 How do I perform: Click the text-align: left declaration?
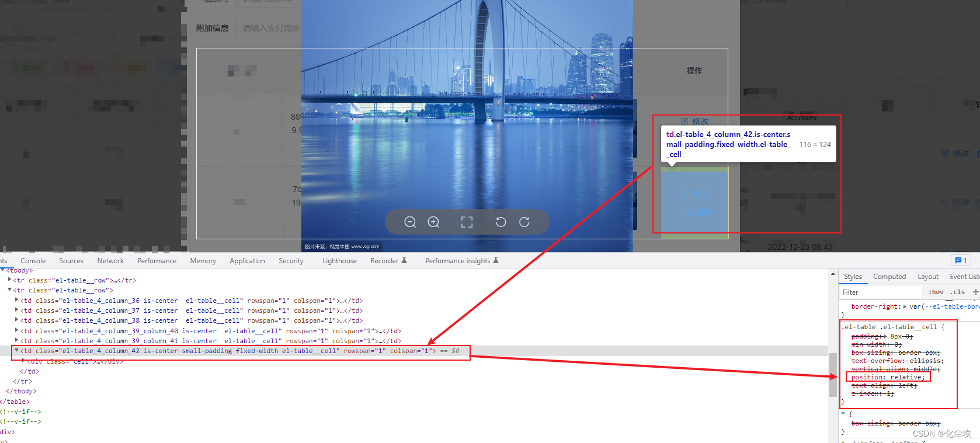point(884,385)
